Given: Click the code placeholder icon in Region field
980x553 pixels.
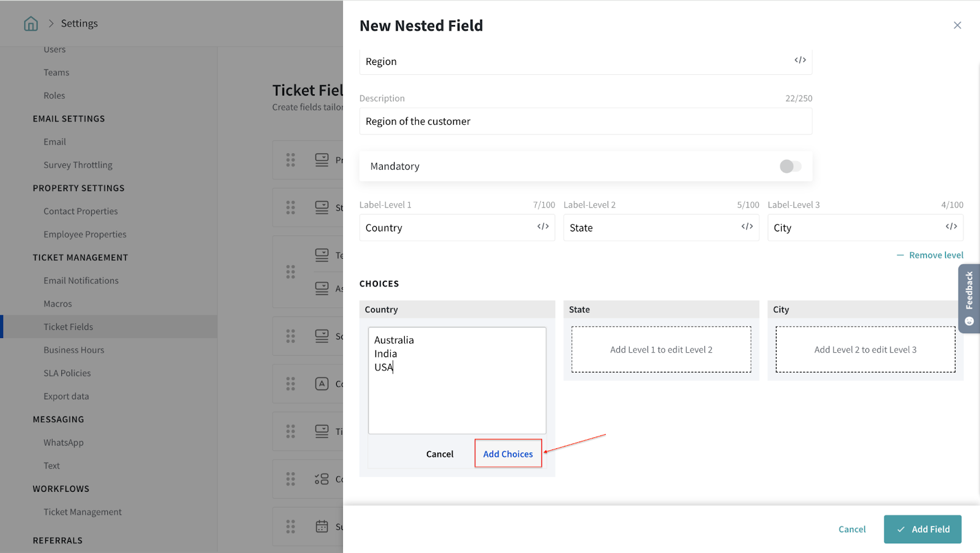Looking at the screenshot, I should 800,60.
